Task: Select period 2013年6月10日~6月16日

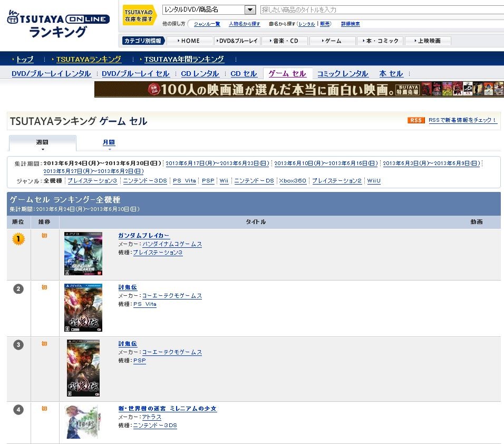Action: [x=326, y=163]
